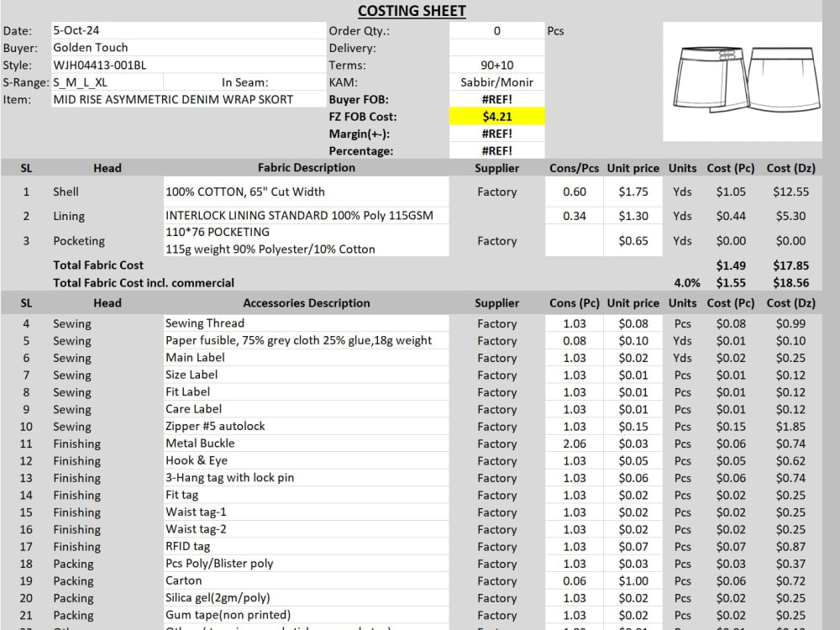Select the 'Accessories Description' column header
This screenshot has height=630, width=840.
[x=306, y=302]
